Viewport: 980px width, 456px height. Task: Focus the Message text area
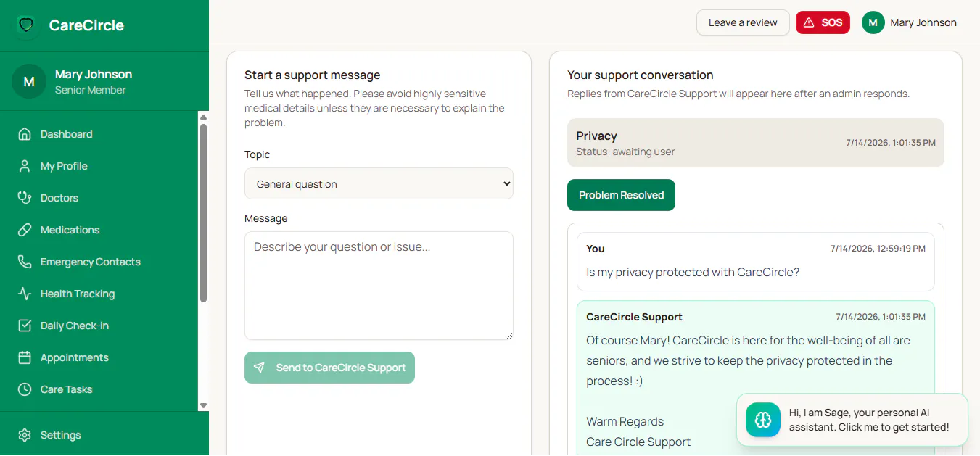379,286
